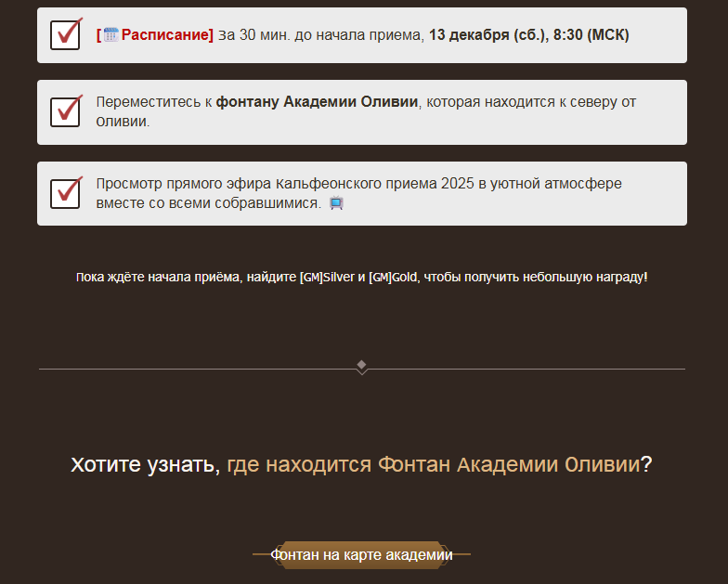Click the text вместе со всеми собравшимися

(208, 202)
